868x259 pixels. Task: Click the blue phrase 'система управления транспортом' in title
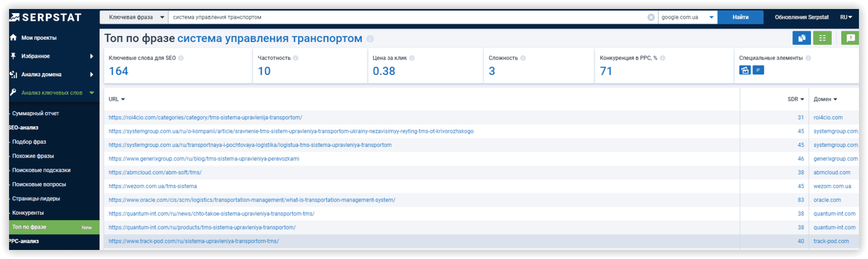click(270, 38)
